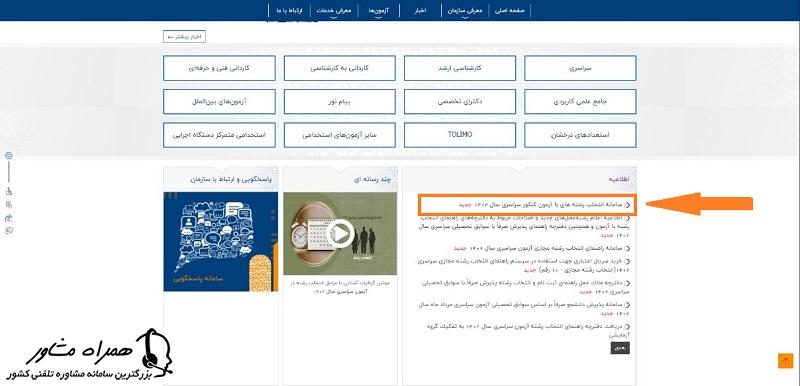Open the دفترچه راهنمای ثبت نام link
The height and width of the screenshot is (386, 800).
(x=526, y=287)
